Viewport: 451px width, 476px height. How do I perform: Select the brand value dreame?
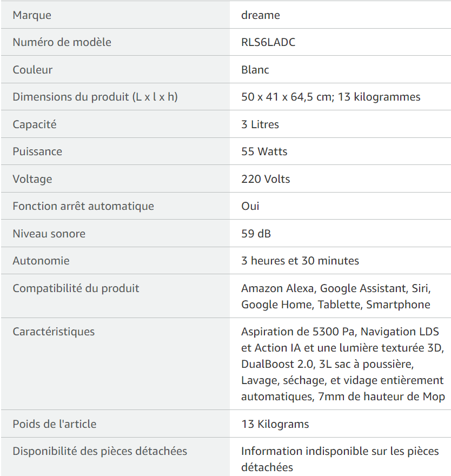pyautogui.click(x=261, y=15)
